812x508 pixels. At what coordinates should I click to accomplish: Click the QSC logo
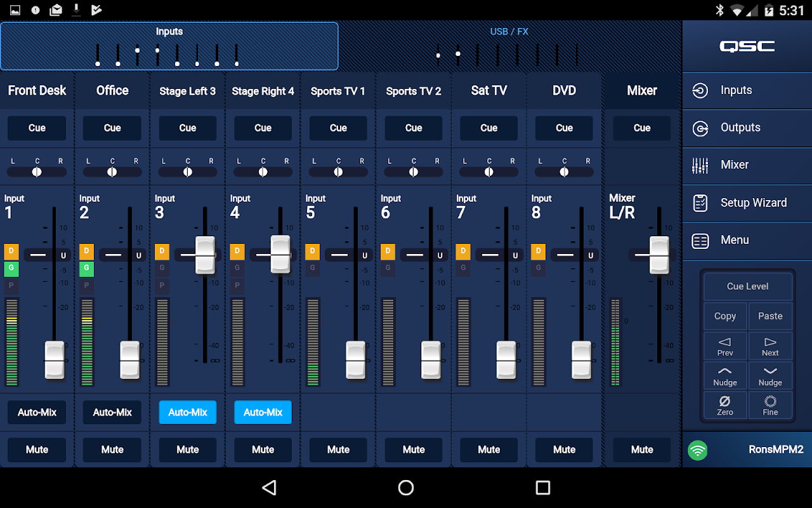[x=747, y=46]
